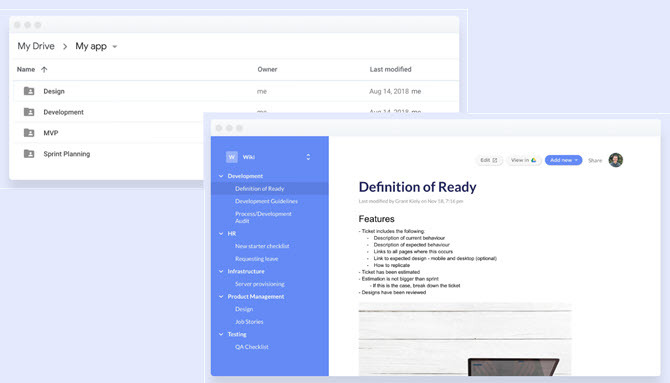Open Server provisioning page
The image size is (670, 383).
coord(259,284)
